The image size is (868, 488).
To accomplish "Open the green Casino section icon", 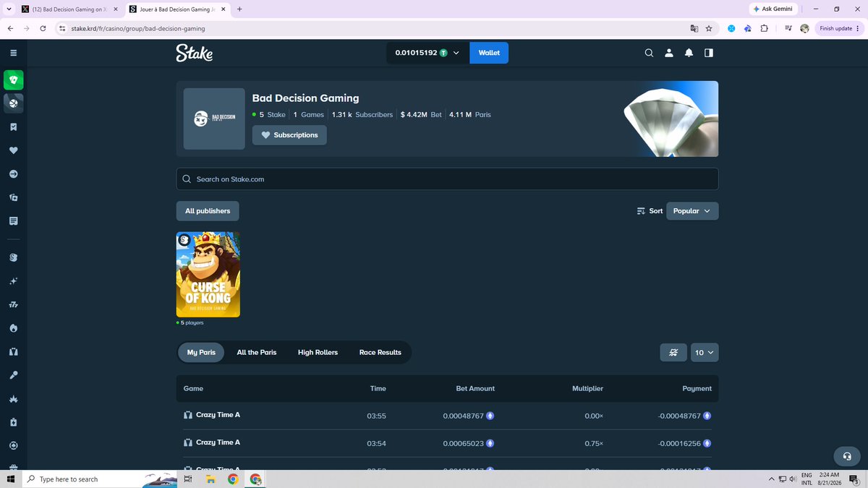I will pos(13,80).
